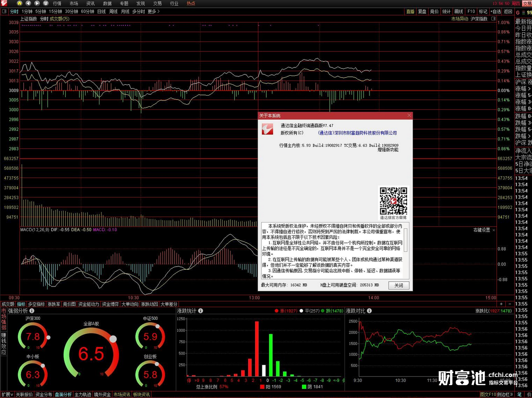The width and height of the screenshot is (532, 398).
Task: Click the 沪深300 7.8 gauge
Action: [33, 336]
